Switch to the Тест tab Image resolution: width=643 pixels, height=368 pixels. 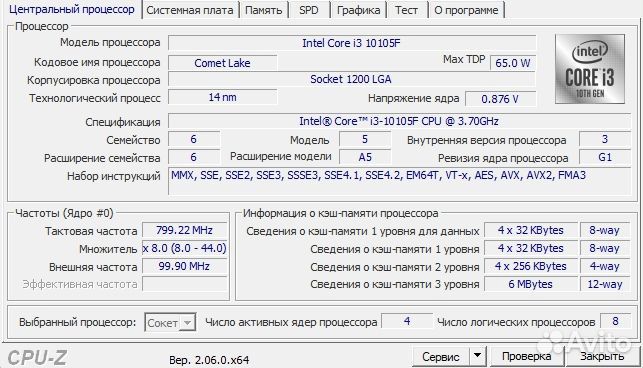click(x=406, y=10)
